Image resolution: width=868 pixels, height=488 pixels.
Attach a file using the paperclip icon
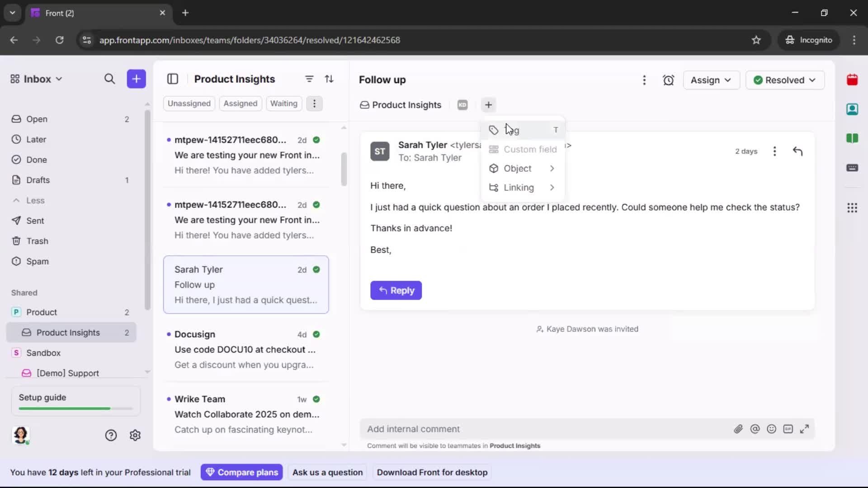click(x=739, y=429)
